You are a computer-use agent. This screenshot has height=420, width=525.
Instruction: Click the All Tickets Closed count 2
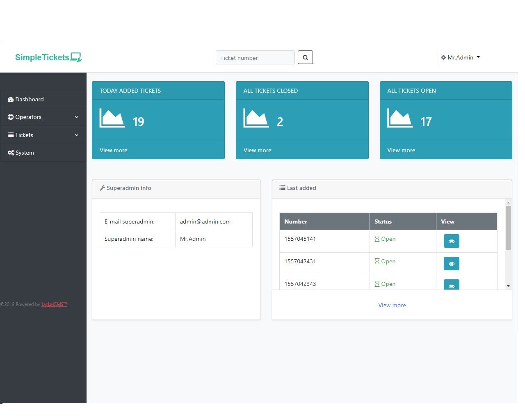(280, 122)
